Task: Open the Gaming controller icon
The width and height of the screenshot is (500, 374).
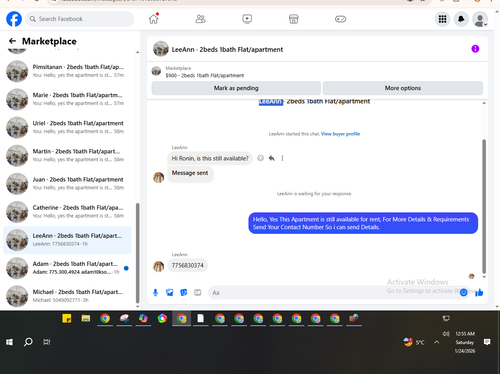Action: point(340,19)
